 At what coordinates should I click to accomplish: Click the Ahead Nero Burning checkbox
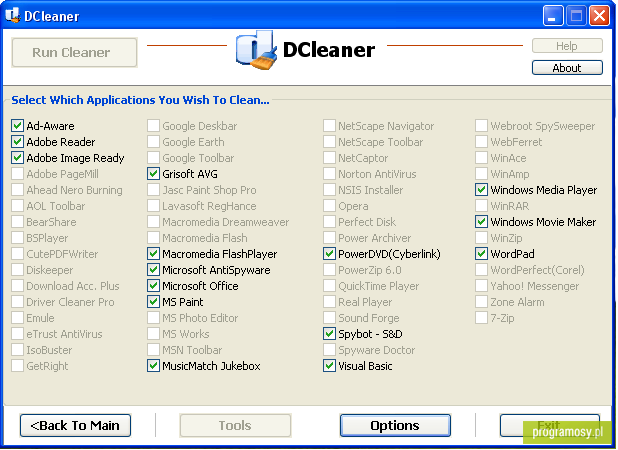point(17,190)
